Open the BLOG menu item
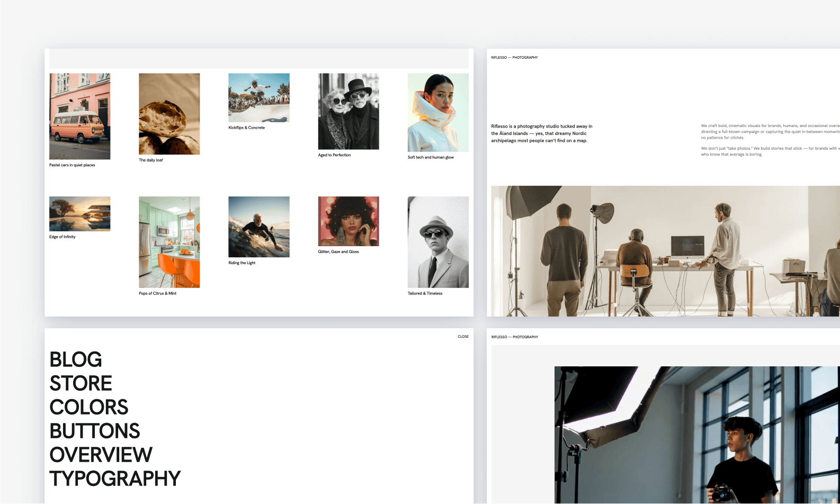This screenshot has width=840, height=504. pos(76,360)
